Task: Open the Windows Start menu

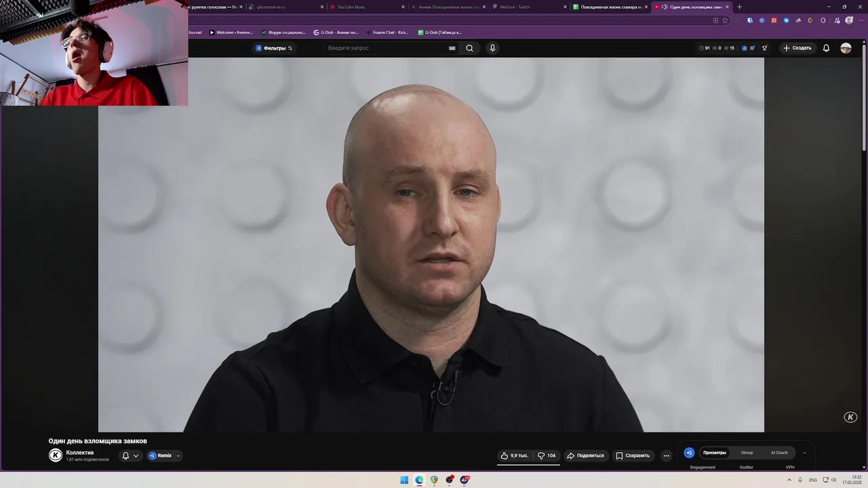Action: [404, 480]
